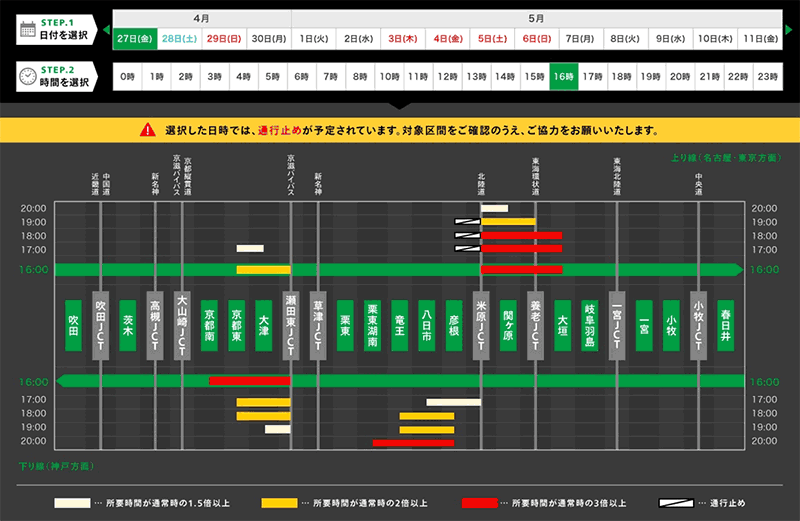Click the 栗東湖南 interchange box
Screen dimensions: 800x521
coord(372,326)
